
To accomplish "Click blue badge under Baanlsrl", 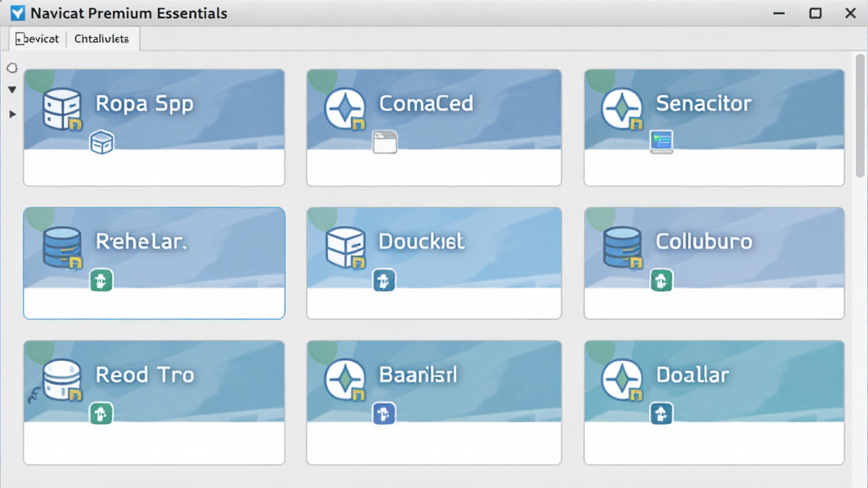I will [x=384, y=413].
